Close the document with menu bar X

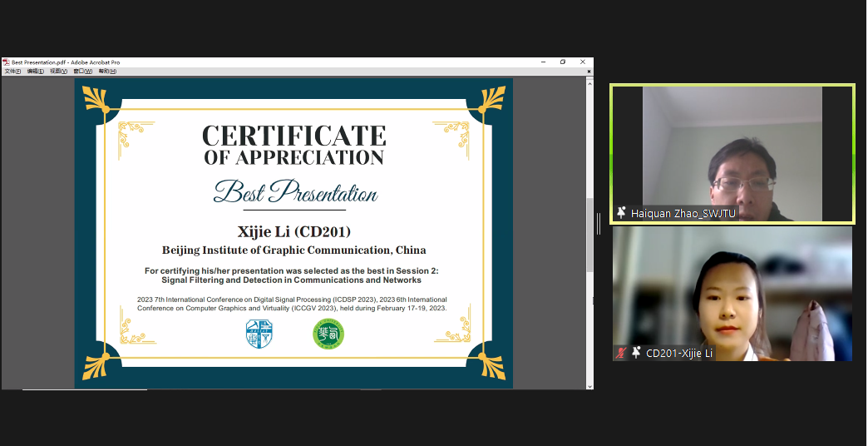589,72
